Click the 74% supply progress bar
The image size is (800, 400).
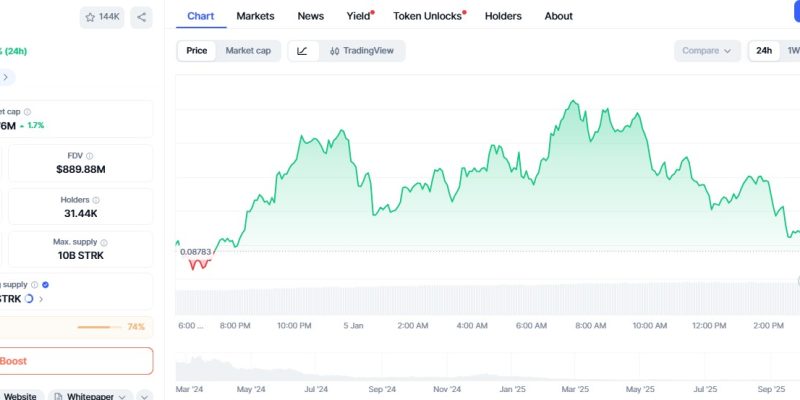tap(100, 327)
